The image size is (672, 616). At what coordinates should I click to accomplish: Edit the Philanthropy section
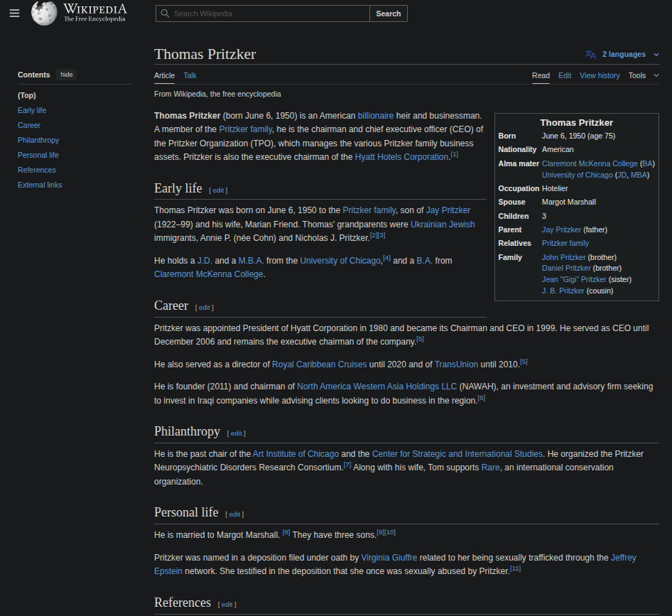pyautogui.click(x=236, y=433)
